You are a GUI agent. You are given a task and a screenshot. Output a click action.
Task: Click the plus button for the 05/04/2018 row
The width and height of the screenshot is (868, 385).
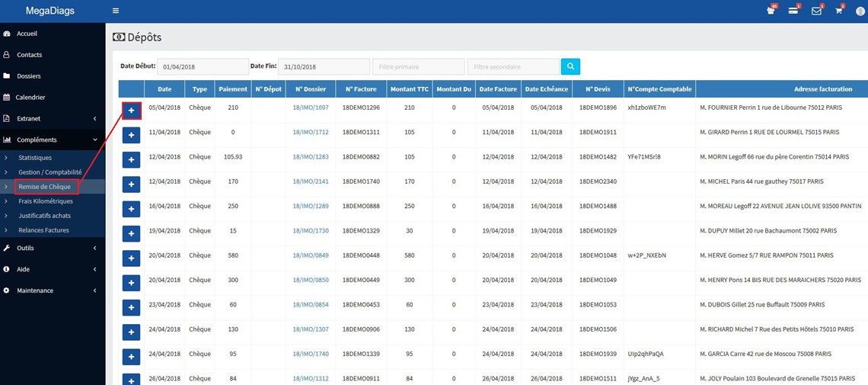coord(131,111)
